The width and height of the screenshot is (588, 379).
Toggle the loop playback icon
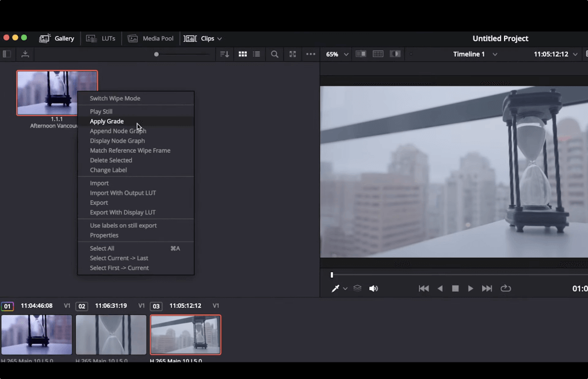pyautogui.click(x=506, y=289)
